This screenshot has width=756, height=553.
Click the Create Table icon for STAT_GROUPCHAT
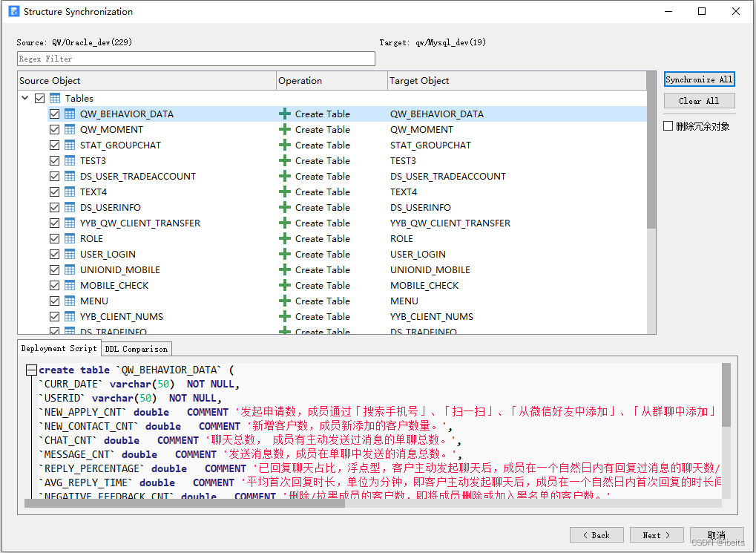[x=284, y=145]
